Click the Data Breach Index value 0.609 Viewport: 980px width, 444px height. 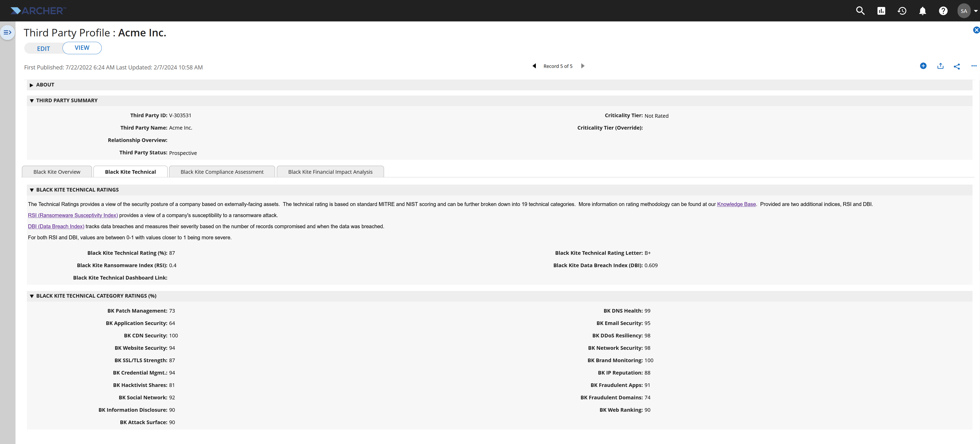click(x=651, y=266)
